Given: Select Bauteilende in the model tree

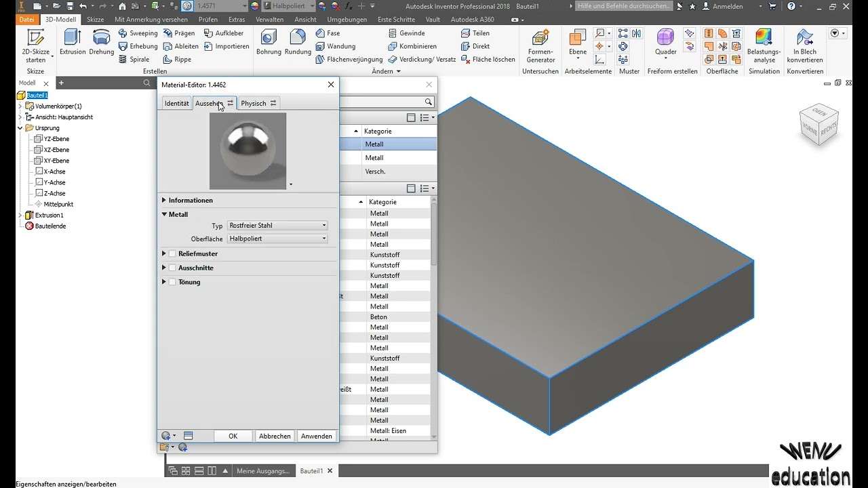Looking at the screenshot, I should point(45,226).
